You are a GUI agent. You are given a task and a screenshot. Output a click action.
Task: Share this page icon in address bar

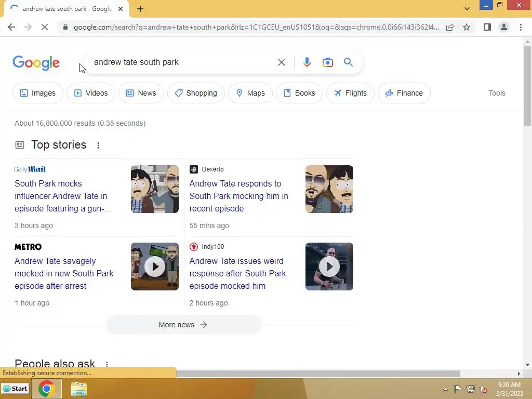pyautogui.click(x=450, y=27)
